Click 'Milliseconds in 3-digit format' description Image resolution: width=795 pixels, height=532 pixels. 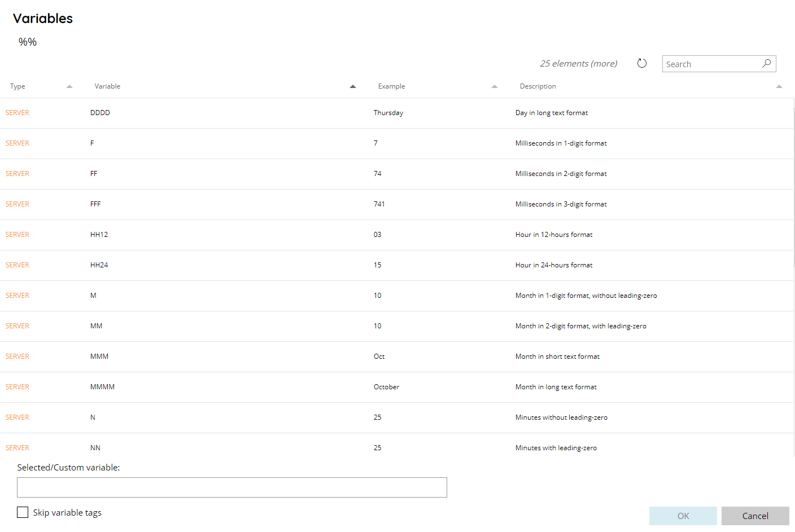point(561,204)
